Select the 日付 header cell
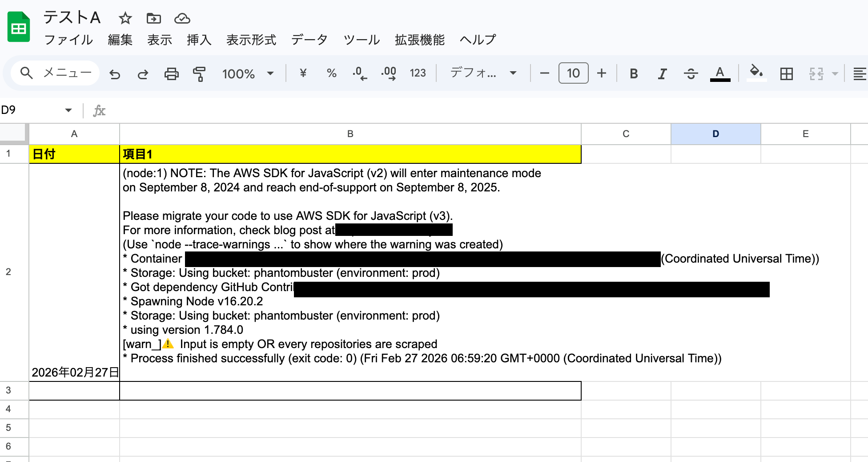The height and width of the screenshot is (462, 868). click(x=74, y=154)
